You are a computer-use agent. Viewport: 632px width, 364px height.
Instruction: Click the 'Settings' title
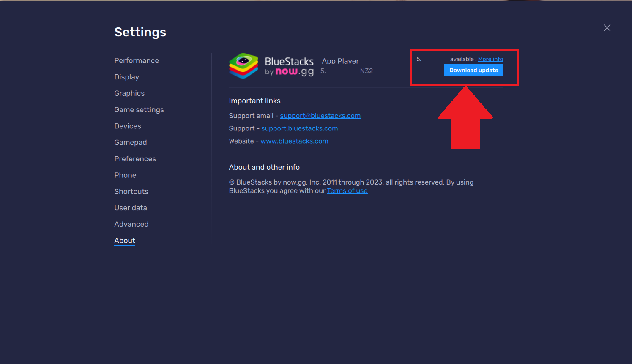point(140,32)
